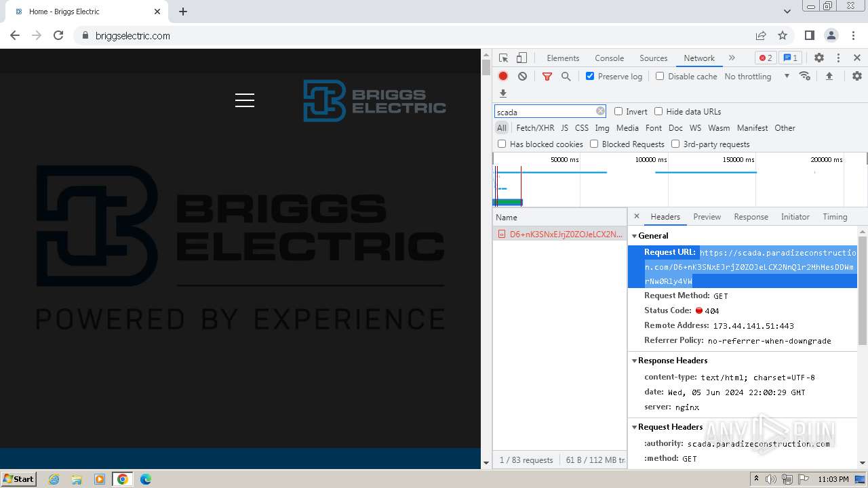
Task: Switch to the Console tab
Action: pos(609,58)
